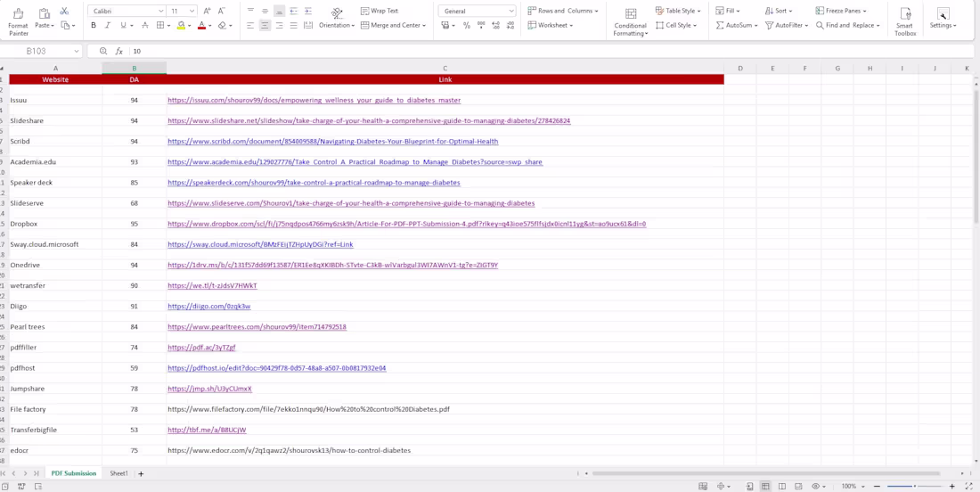Click the Format Painter tool
Image resolution: width=980 pixels, height=492 pixels.
click(x=18, y=21)
